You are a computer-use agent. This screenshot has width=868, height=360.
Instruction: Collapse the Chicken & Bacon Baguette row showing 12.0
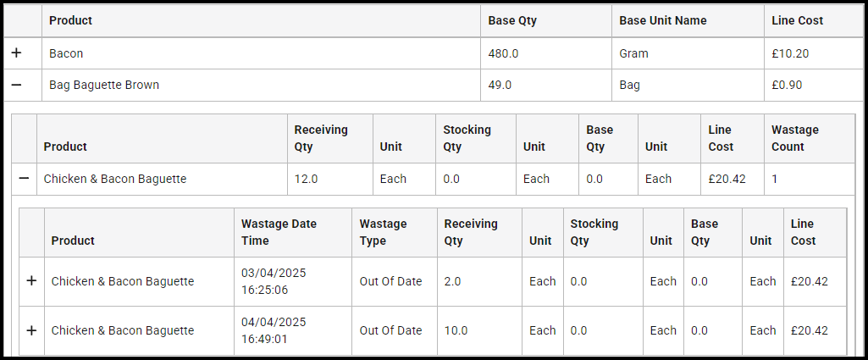24,179
